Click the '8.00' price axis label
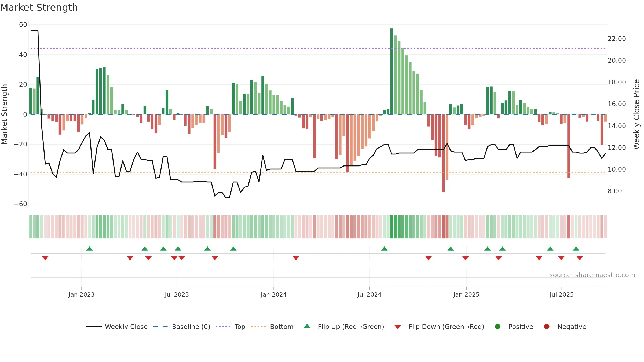This screenshot has width=644, height=362. (615, 191)
